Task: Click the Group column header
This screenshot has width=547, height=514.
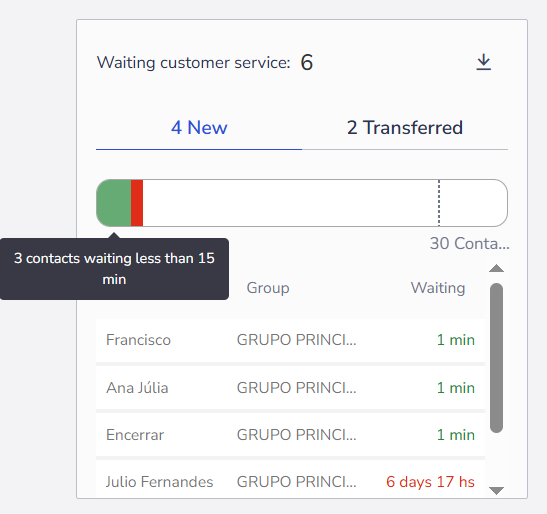Action: click(x=268, y=288)
